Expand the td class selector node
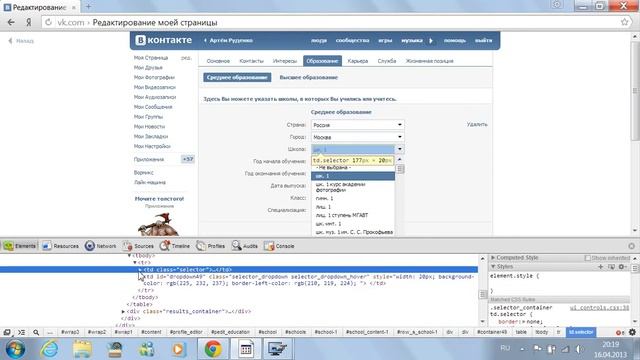640x360 pixels. 140,270
